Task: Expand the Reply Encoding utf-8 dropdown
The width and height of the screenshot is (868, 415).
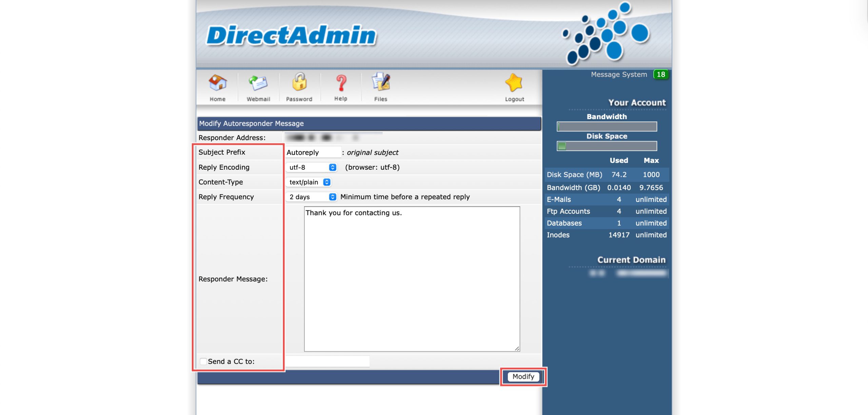Action: click(311, 167)
